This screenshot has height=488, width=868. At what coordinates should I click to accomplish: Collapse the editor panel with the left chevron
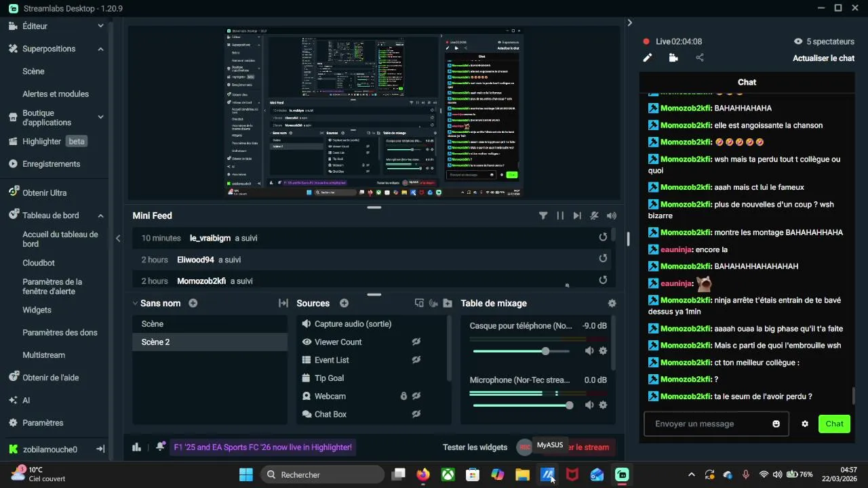click(x=118, y=238)
